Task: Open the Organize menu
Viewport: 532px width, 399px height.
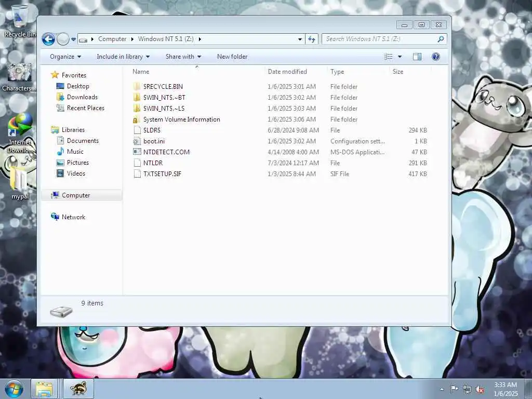Action: tap(65, 57)
